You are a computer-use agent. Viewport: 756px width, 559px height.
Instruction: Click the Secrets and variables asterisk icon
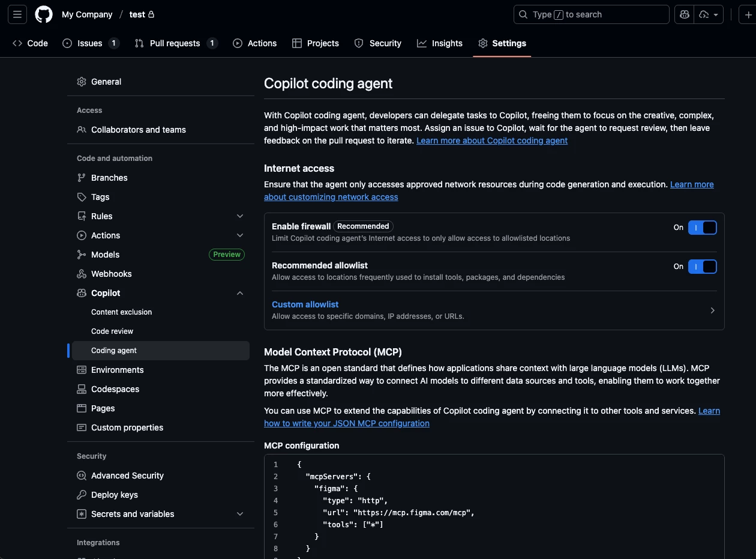[82, 514]
